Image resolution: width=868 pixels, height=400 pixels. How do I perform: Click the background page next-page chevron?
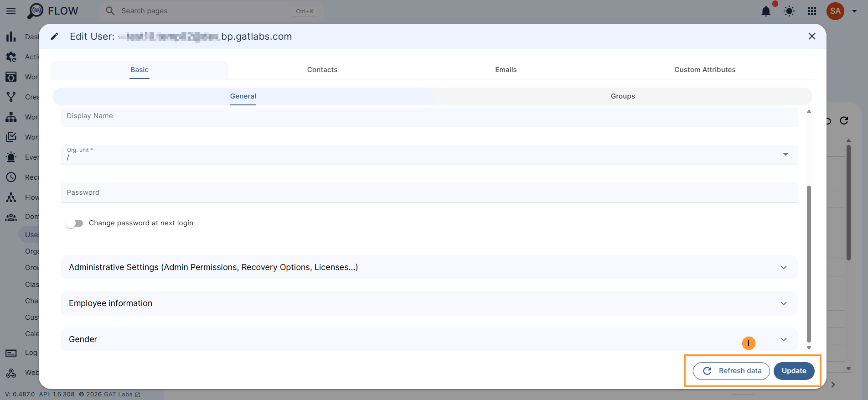tap(833, 384)
